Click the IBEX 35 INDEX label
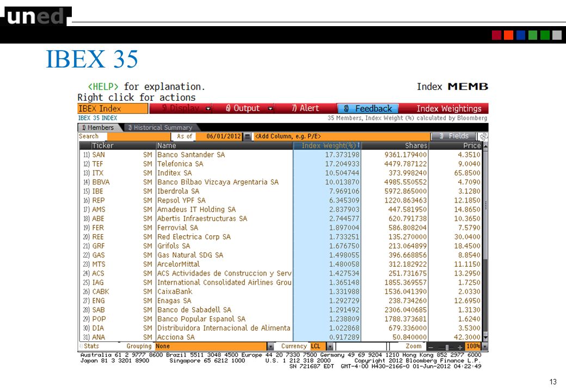The width and height of the screenshot is (566, 392). tap(97, 118)
